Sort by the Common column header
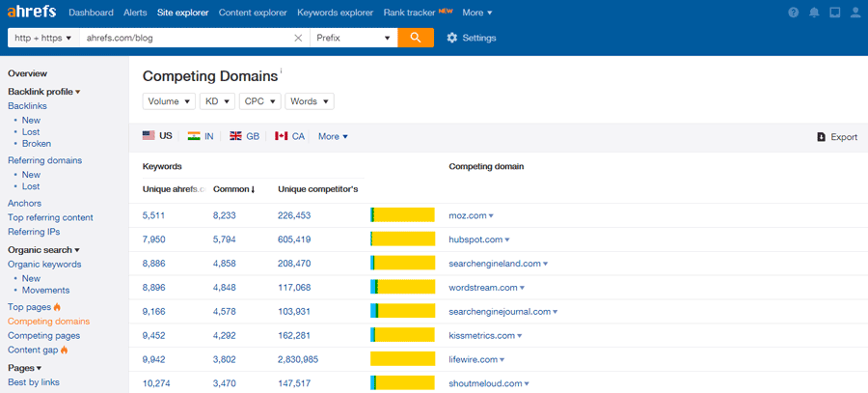This screenshot has height=393, width=868. [x=233, y=189]
